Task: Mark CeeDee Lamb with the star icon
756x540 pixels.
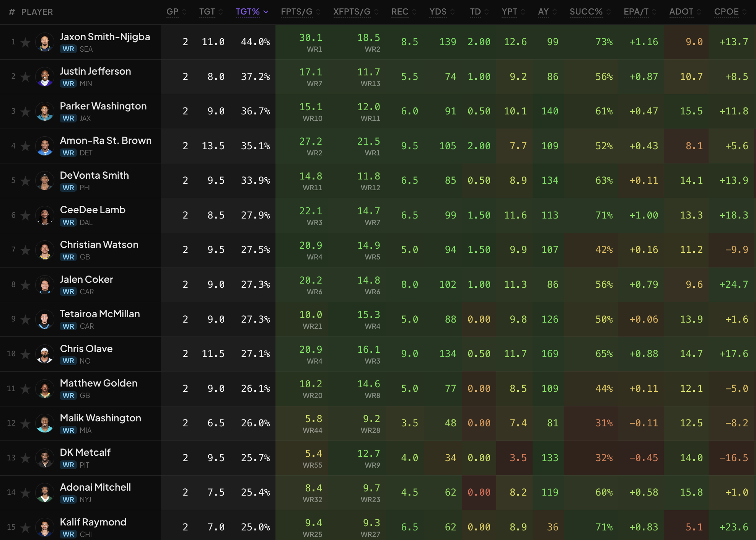Action: 25,215
